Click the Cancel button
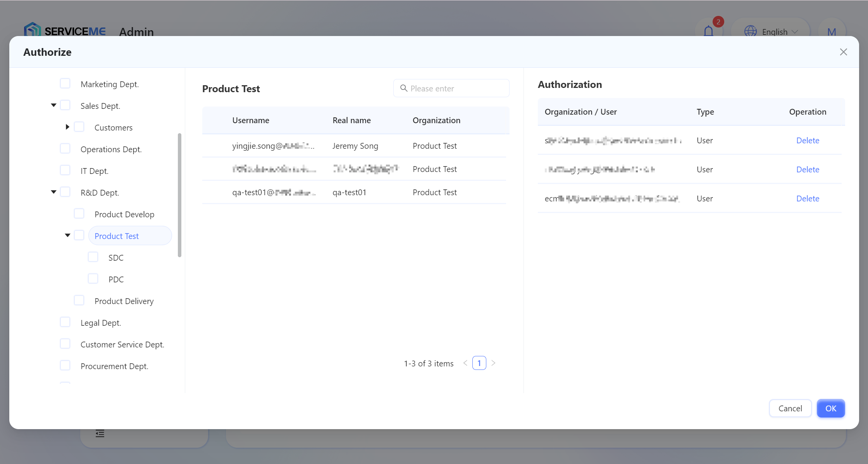Image resolution: width=868 pixels, height=464 pixels. pos(790,408)
